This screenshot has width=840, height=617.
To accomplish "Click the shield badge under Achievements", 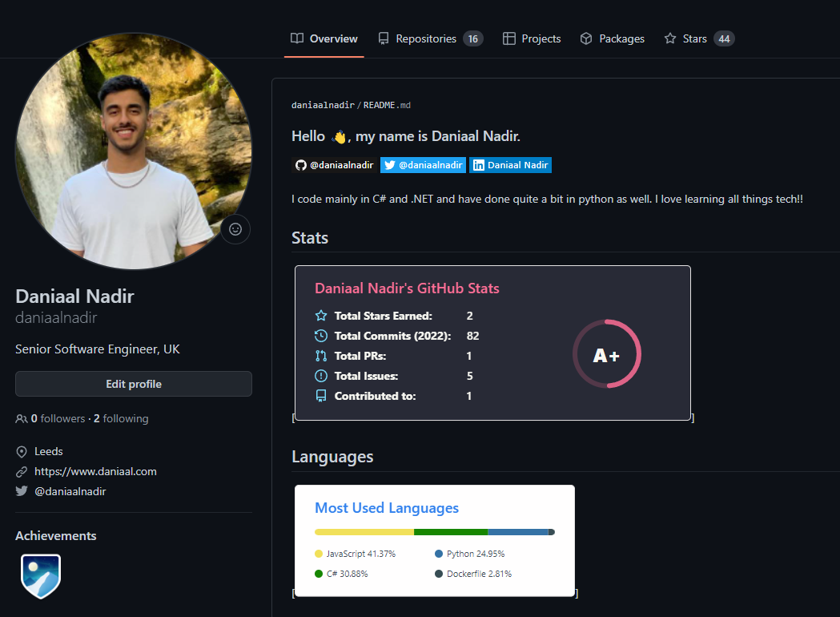I will pyautogui.click(x=40, y=576).
